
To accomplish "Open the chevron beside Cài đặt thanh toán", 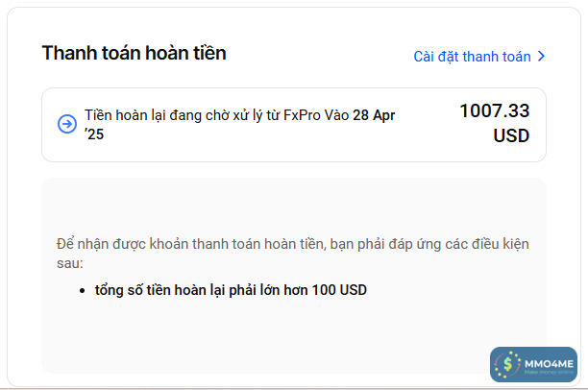I will point(542,57).
